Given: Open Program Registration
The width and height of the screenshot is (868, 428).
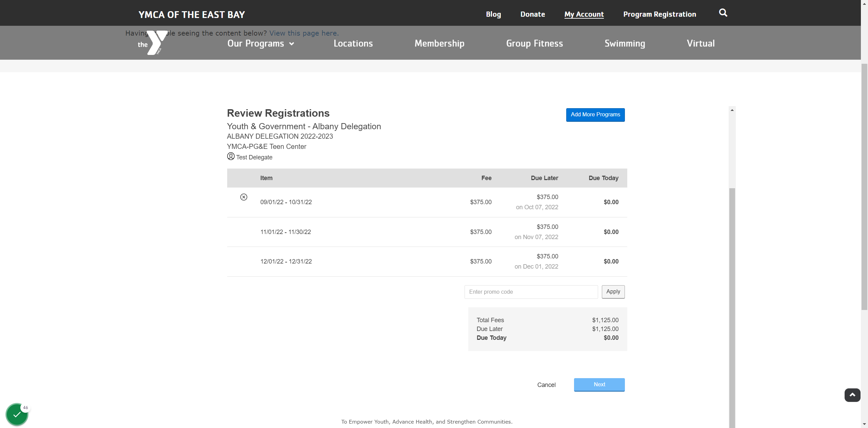Looking at the screenshot, I should coord(659,14).
